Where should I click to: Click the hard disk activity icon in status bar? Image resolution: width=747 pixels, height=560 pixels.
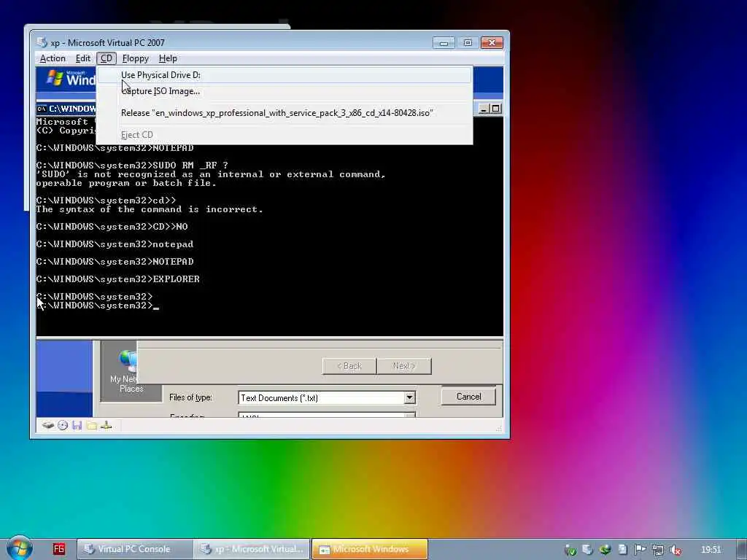47,425
